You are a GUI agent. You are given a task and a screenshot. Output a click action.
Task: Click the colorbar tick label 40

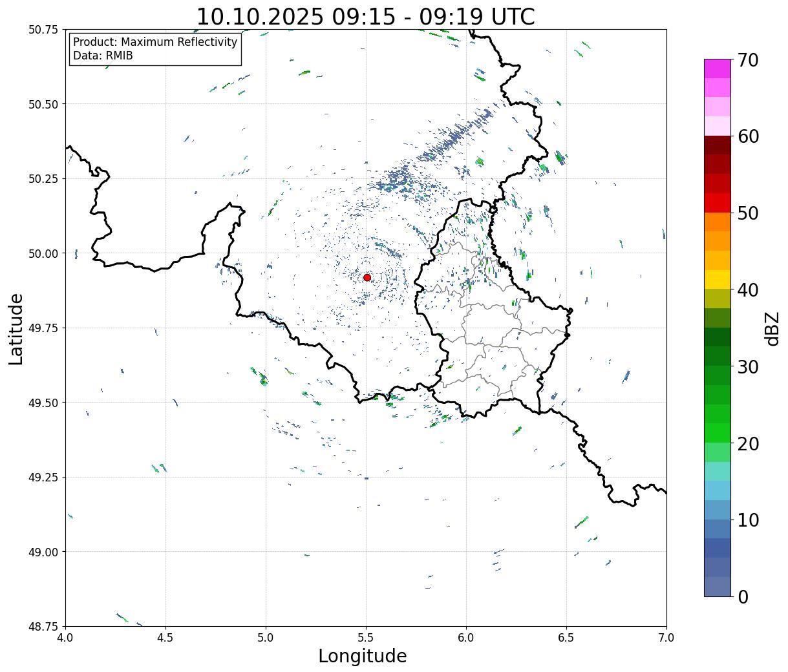[748, 289]
